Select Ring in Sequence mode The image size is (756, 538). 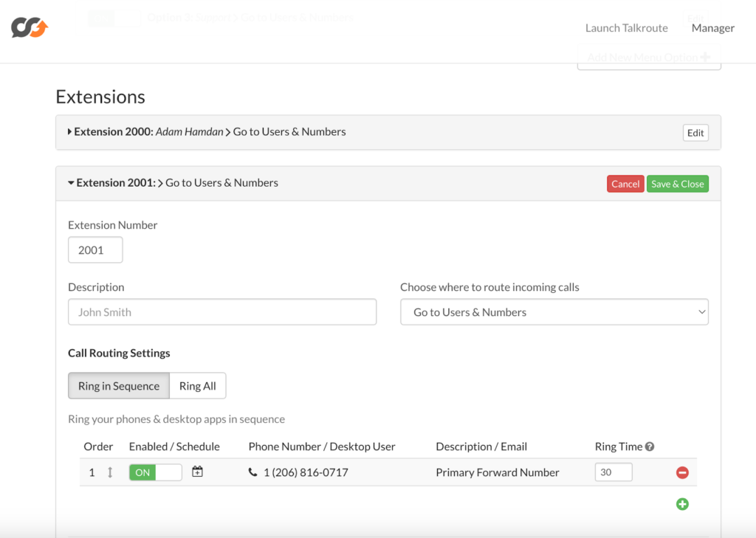(x=119, y=386)
